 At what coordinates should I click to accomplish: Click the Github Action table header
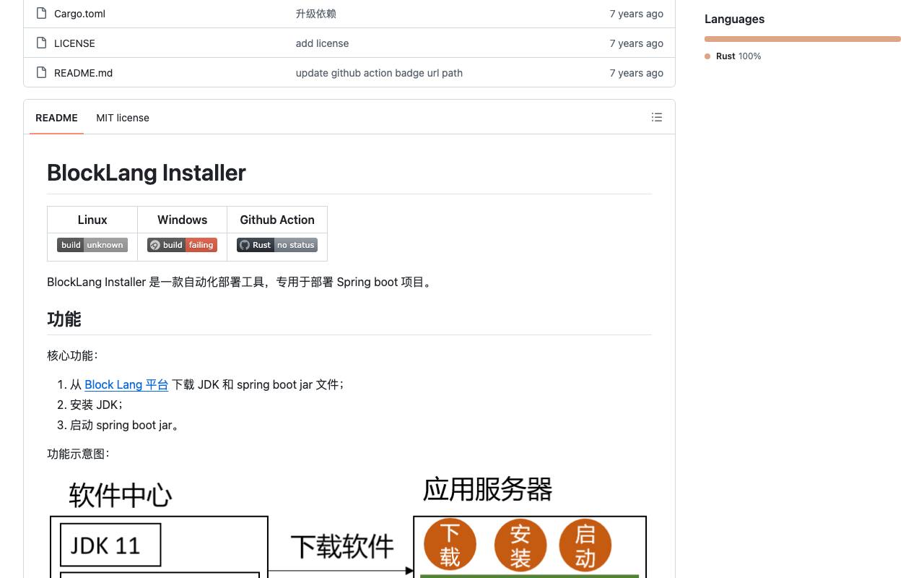click(x=277, y=220)
